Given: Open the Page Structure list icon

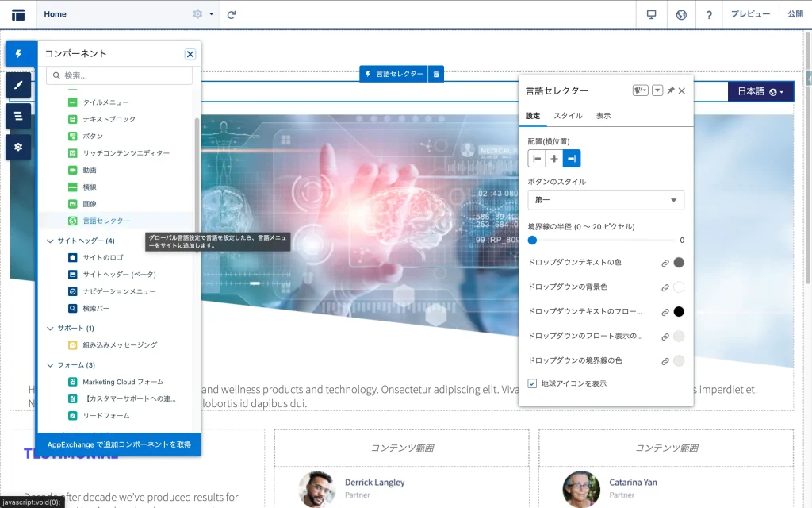Looking at the screenshot, I should coord(18,116).
